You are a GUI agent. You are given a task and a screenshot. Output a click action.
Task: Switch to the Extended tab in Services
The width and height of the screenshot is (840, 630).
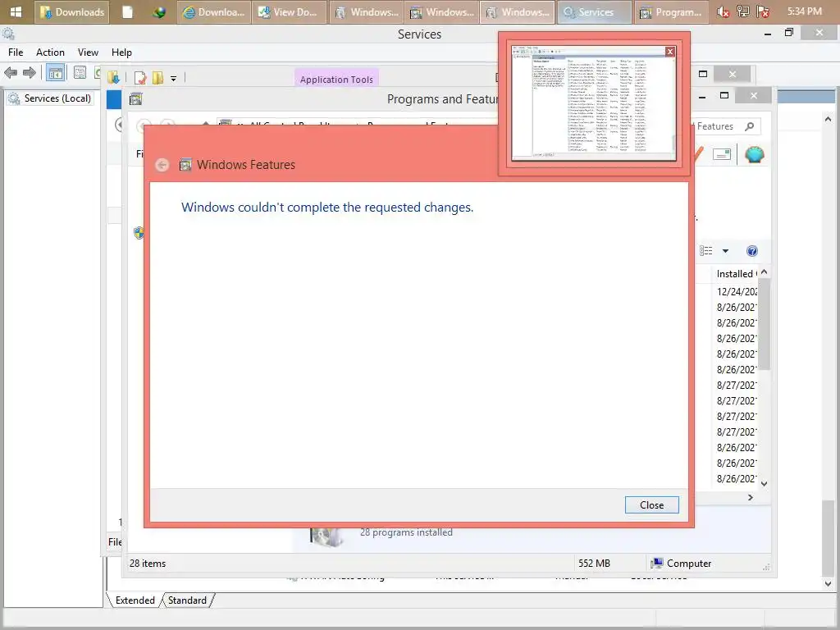[x=135, y=600]
